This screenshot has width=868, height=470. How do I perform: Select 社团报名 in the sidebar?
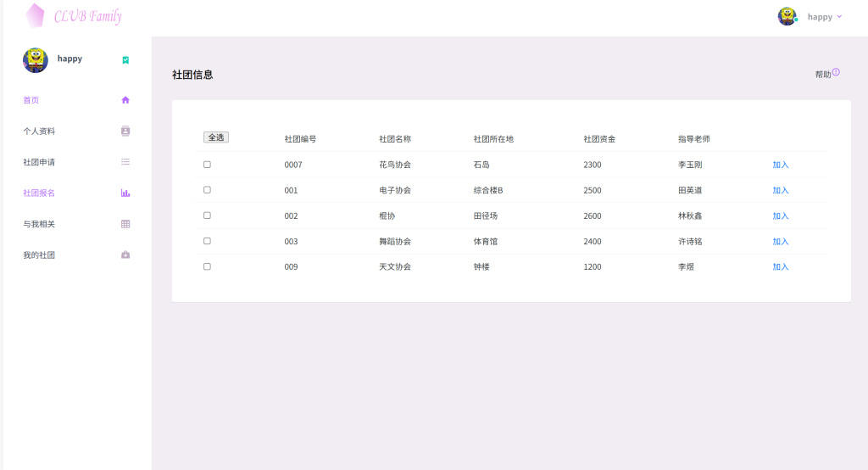point(39,193)
